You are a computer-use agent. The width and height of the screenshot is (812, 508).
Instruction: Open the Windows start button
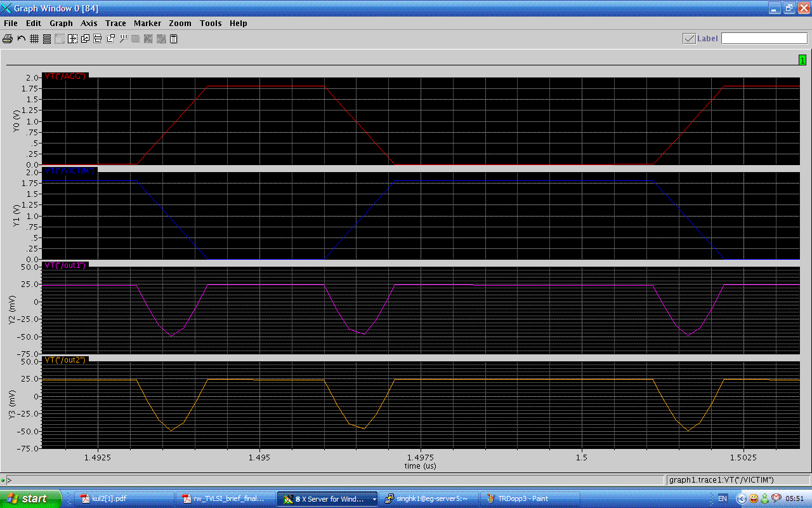coord(31,498)
